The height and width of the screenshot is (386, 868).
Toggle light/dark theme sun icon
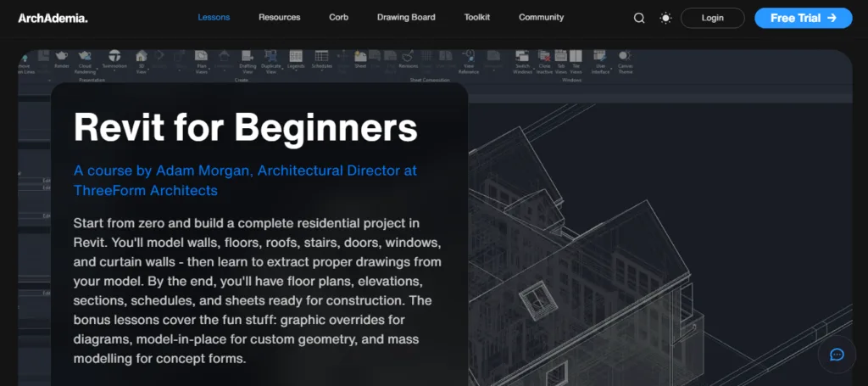pyautogui.click(x=665, y=19)
